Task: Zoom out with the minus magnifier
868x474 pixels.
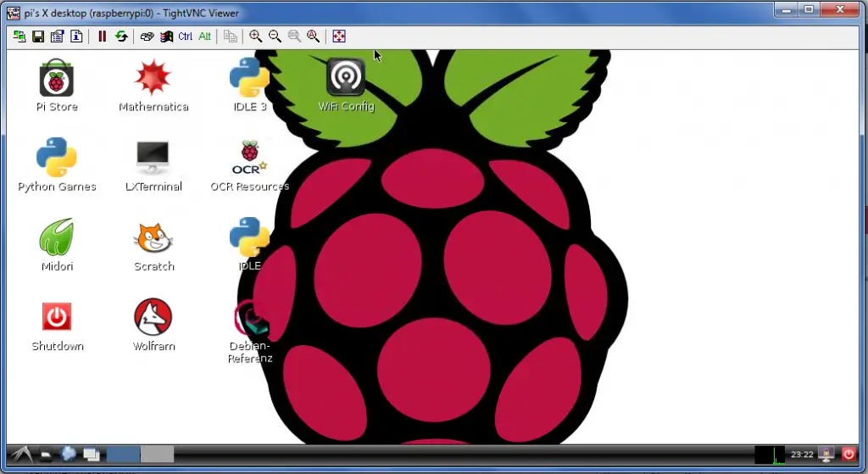Action: [275, 36]
